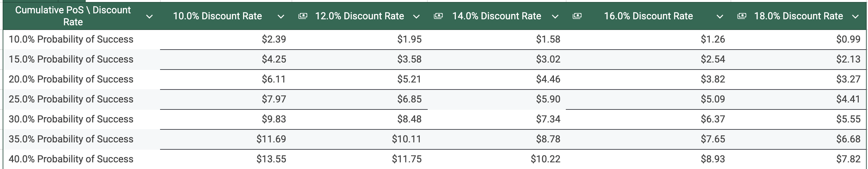This screenshot has height=169, width=868.
Task: Click the $13.55 cell
Action: click(x=226, y=159)
